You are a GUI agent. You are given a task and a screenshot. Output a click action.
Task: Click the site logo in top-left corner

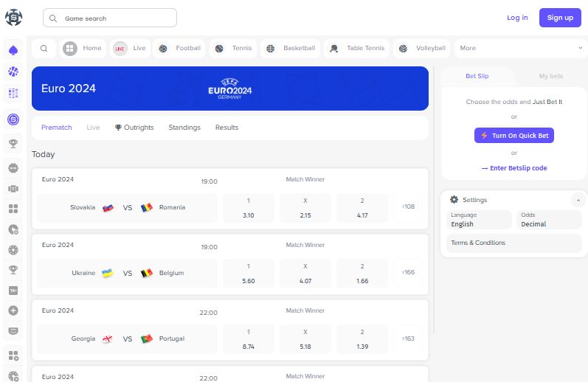pyautogui.click(x=13, y=18)
